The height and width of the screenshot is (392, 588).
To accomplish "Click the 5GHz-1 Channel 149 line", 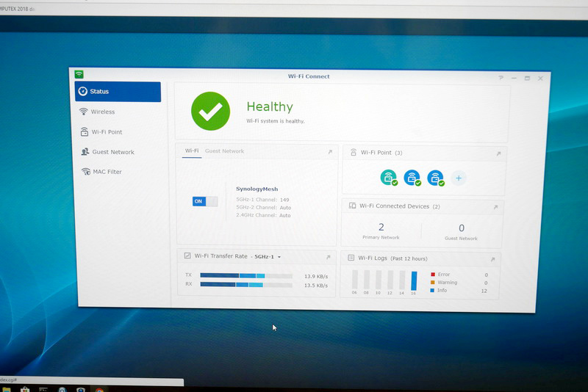I will coord(262,200).
